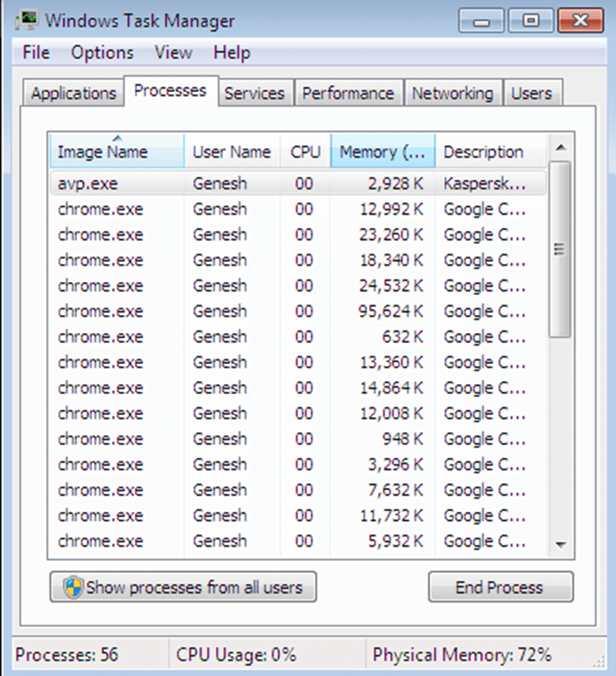Select chrome.exe using 632 K
The width and height of the screenshot is (616, 676).
298,336
